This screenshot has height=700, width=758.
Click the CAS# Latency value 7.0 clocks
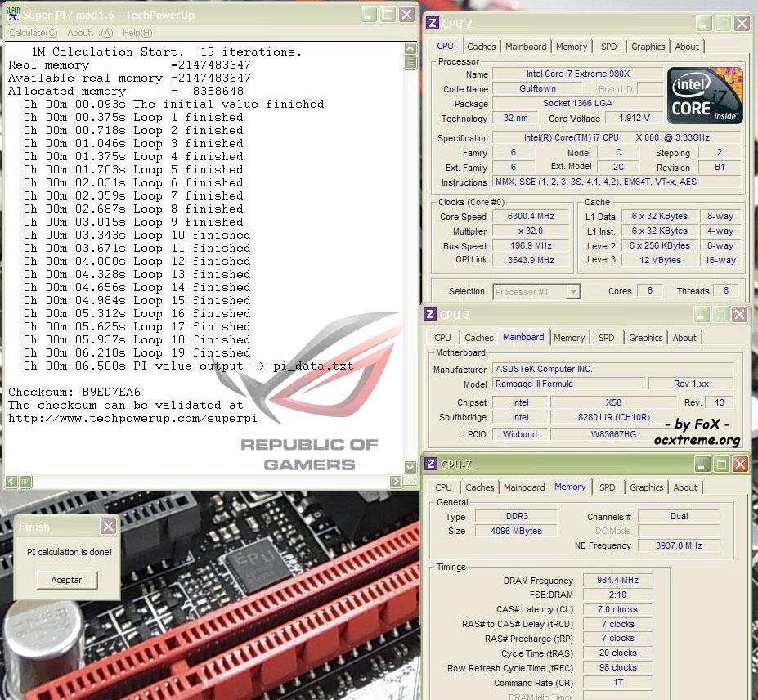tap(617, 609)
